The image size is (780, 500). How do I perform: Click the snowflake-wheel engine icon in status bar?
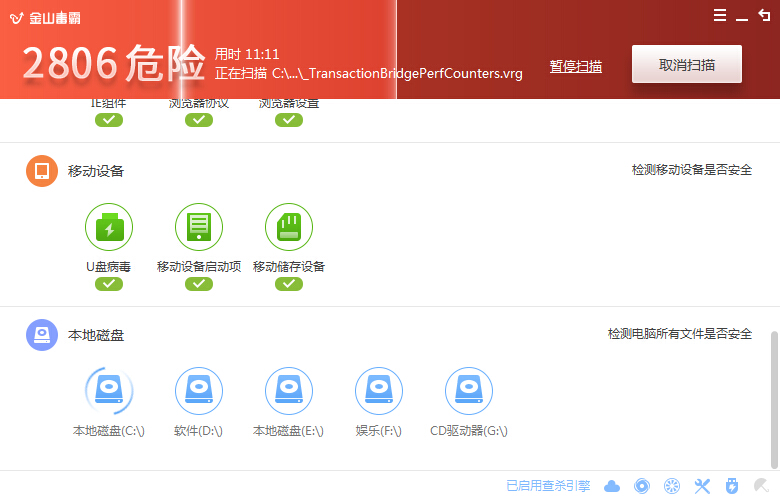pyautogui.click(x=672, y=486)
